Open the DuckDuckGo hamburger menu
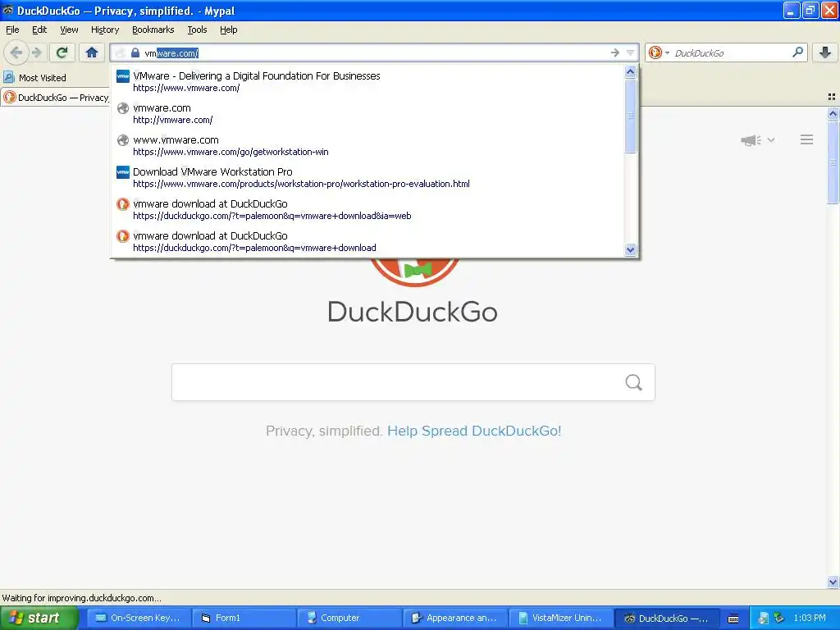Viewport: 840px width, 630px height. [807, 139]
